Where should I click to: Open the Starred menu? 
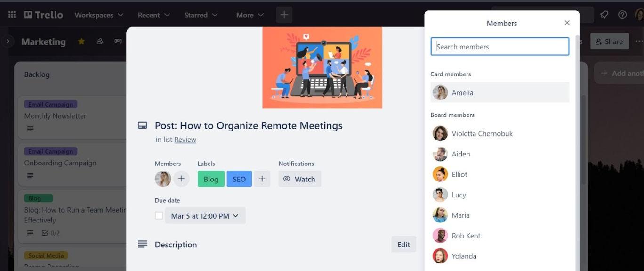(201, 15)
